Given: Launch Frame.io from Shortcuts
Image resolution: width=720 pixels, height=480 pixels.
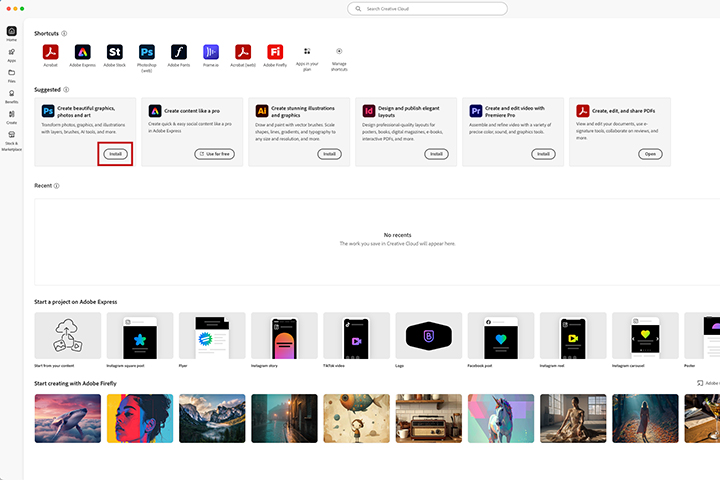Looking at the screenshot, I should 211,51.
